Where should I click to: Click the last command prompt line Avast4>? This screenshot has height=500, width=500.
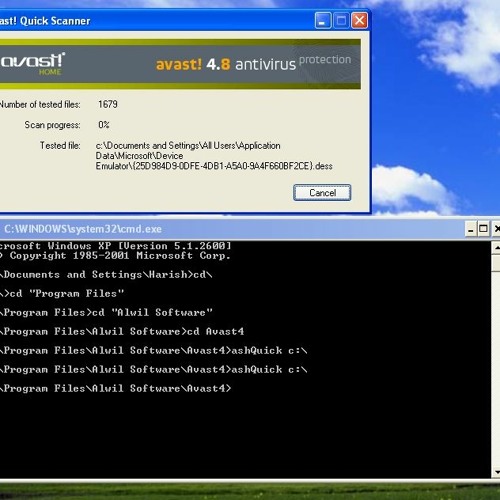[x=115, y=389]
